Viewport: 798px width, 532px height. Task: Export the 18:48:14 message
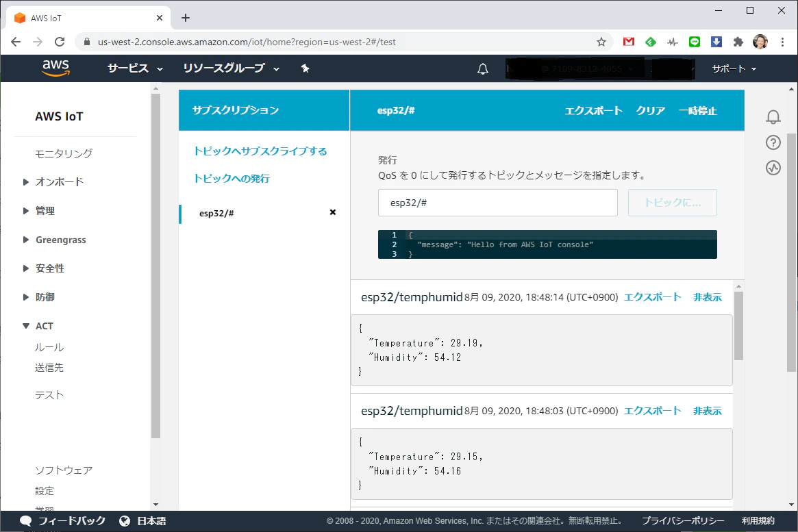point(653,297)
